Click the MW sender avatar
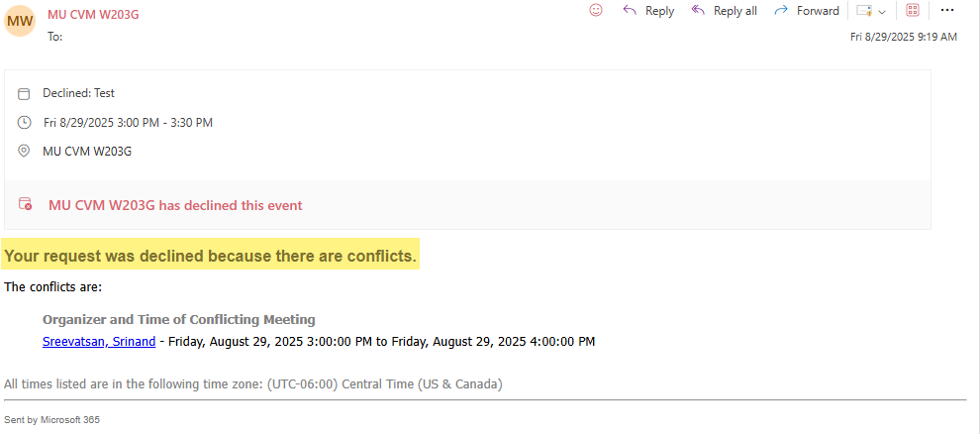Image resolution: width=980 pixels, height=434 pixels. coord(20,19)
